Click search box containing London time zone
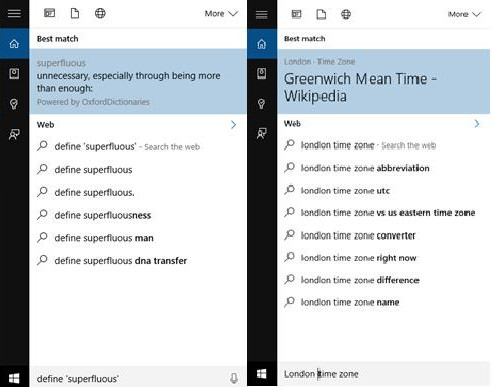Screen dimensions: 492x387 384,374
